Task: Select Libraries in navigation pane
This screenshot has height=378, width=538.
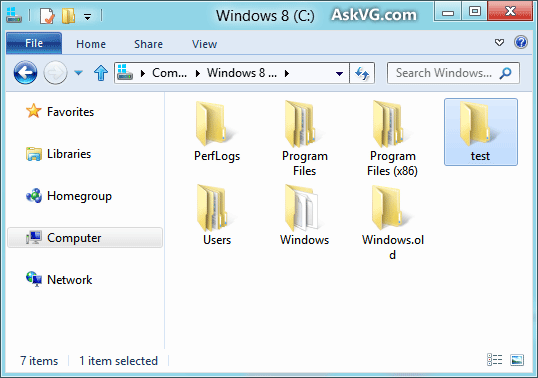Action: pos(69,154)
